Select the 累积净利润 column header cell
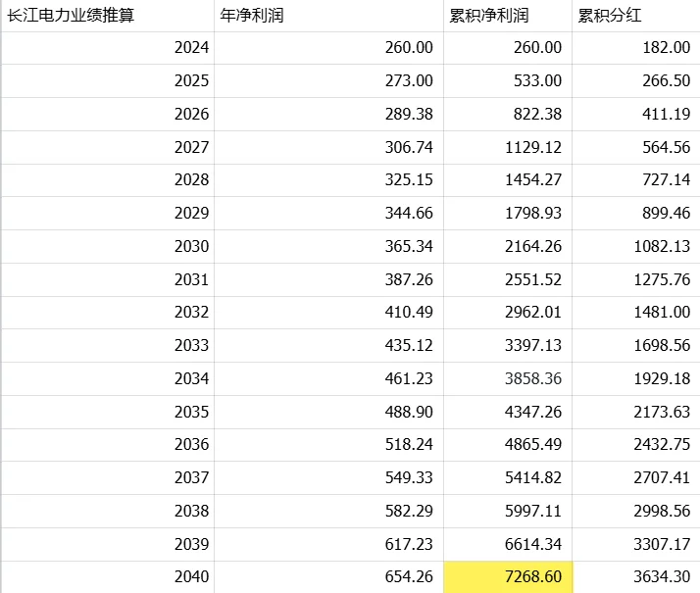The height and width of the screenshot is (593, 700). tap(508, 16)
